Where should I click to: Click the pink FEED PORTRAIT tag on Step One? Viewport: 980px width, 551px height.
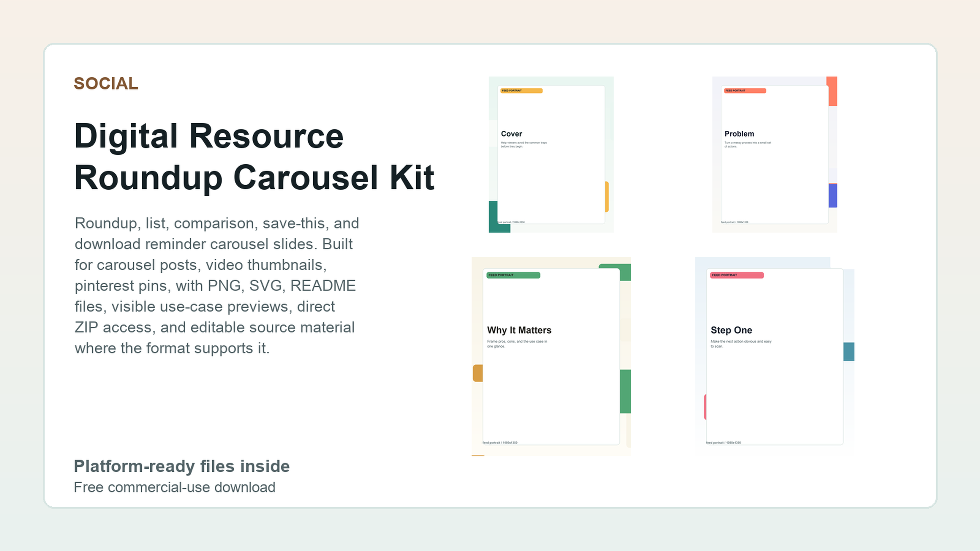tap(737, 275)
